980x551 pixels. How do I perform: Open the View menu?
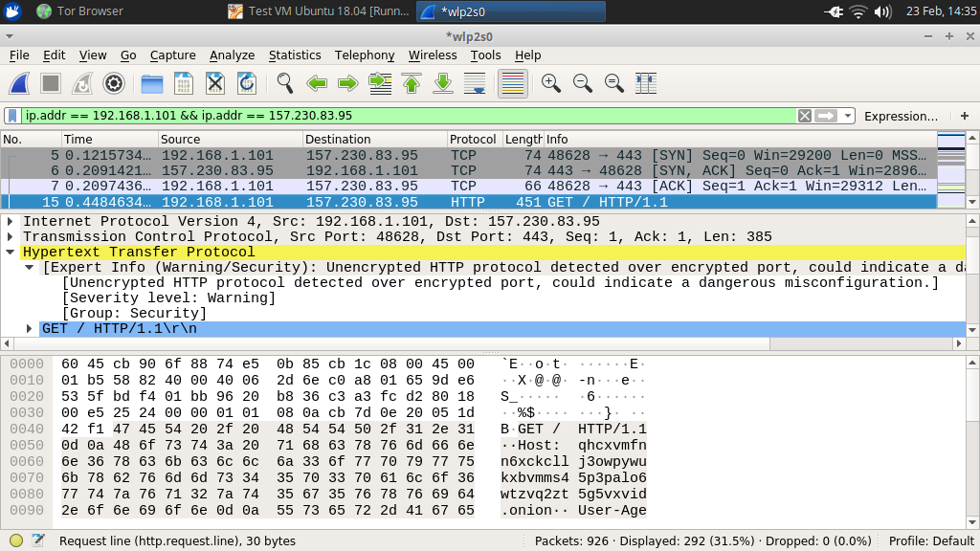click(x=93, y=55)
